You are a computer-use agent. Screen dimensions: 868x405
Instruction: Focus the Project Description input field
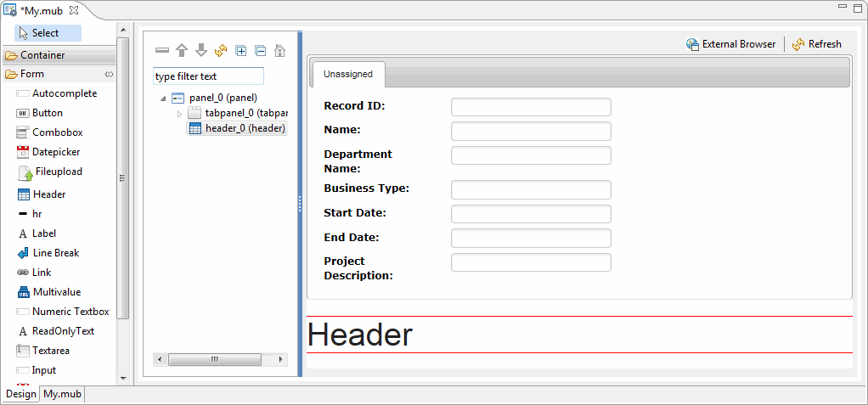(531, 262)
